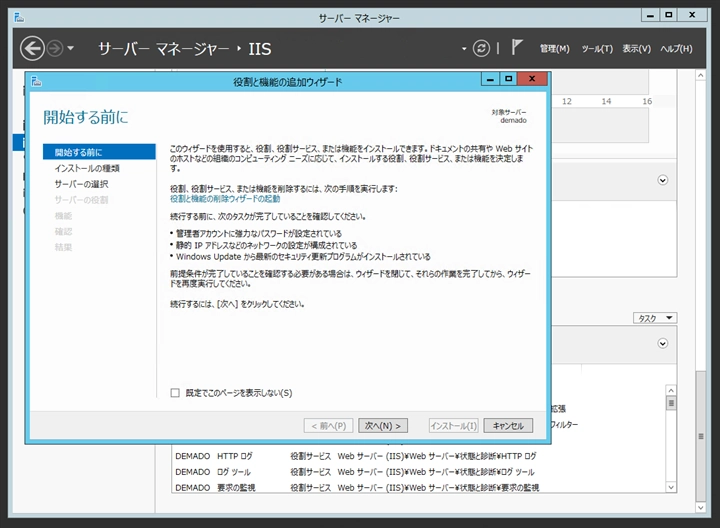The height and width of the screenshot is (528, 720).
Task: Select the DEMADO 要求の監視 row
Action: pos(419,487)
